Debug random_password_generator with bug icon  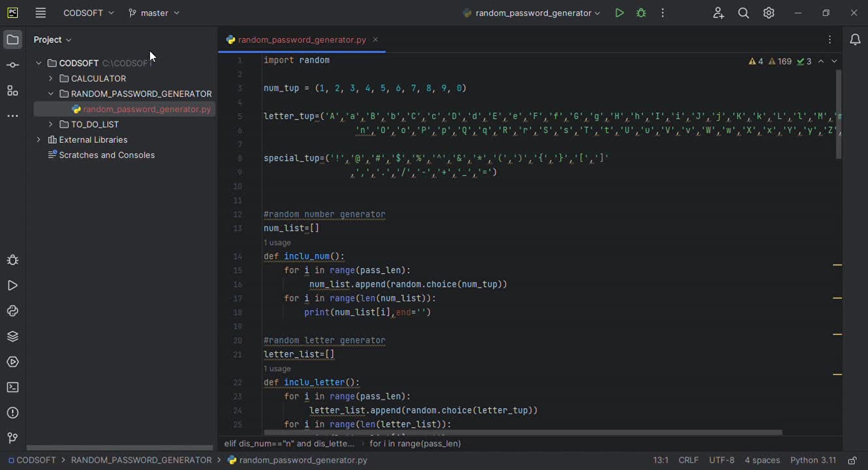pyautogui.click(x=641, y=12)
